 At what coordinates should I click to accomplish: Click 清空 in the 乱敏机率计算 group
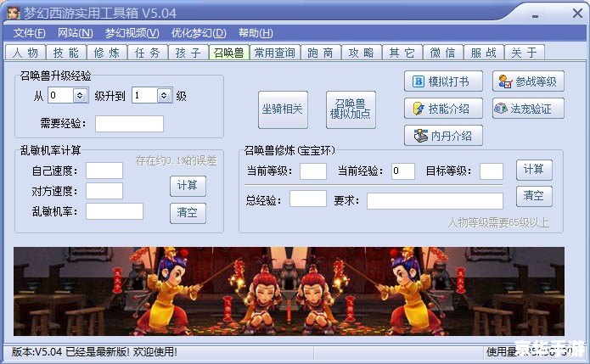(x=188, y=213)
